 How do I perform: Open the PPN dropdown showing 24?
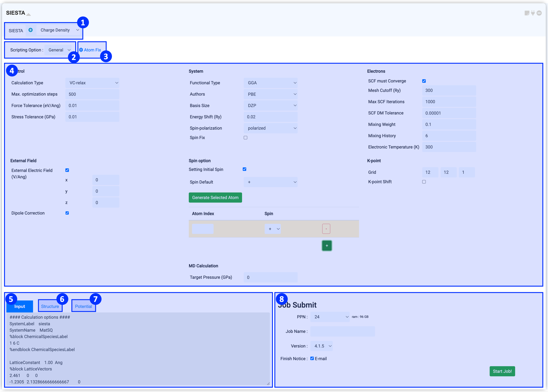point(330,317)
